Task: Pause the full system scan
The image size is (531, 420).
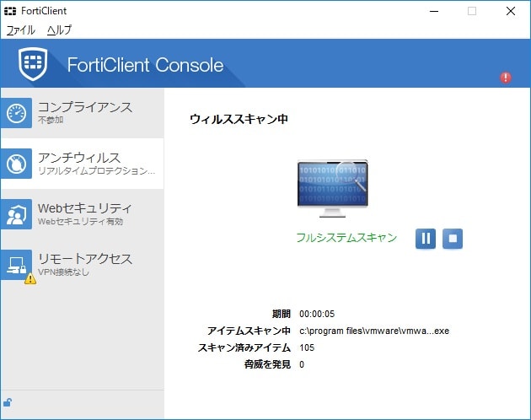Action: coord(426,239)
